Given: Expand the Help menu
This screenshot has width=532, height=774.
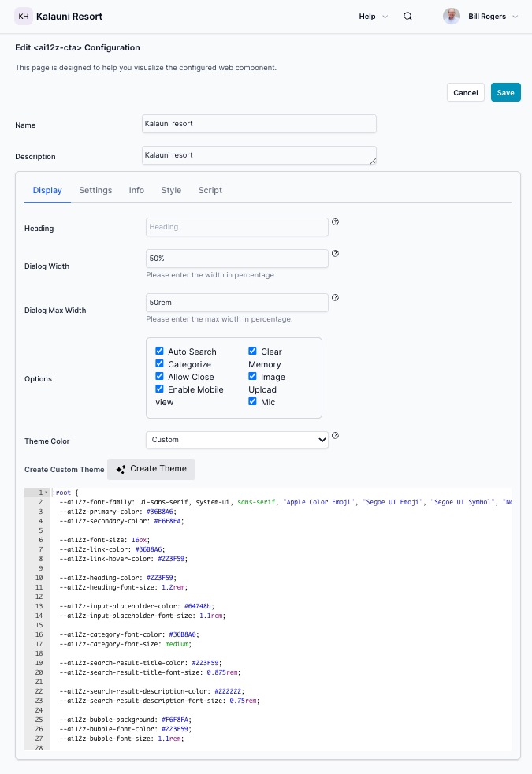Looking at the screenshot, I should [373, 17].
